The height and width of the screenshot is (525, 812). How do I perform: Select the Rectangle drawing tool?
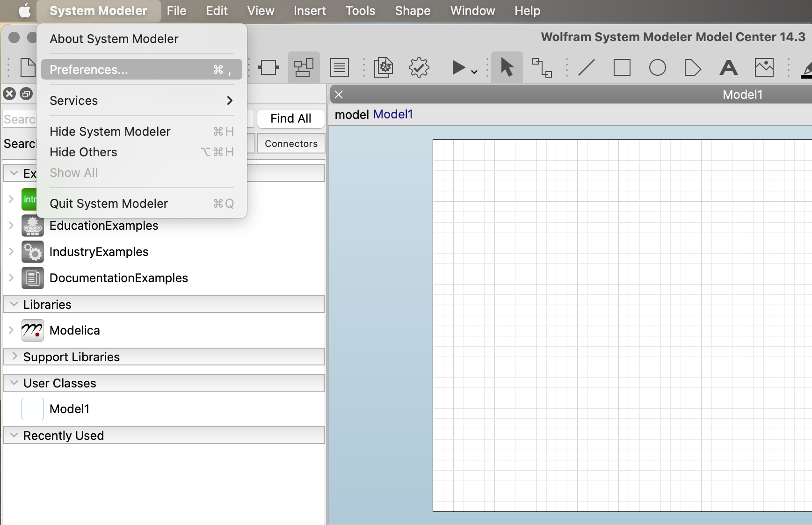pyautogui.click(x=622, y=68)
